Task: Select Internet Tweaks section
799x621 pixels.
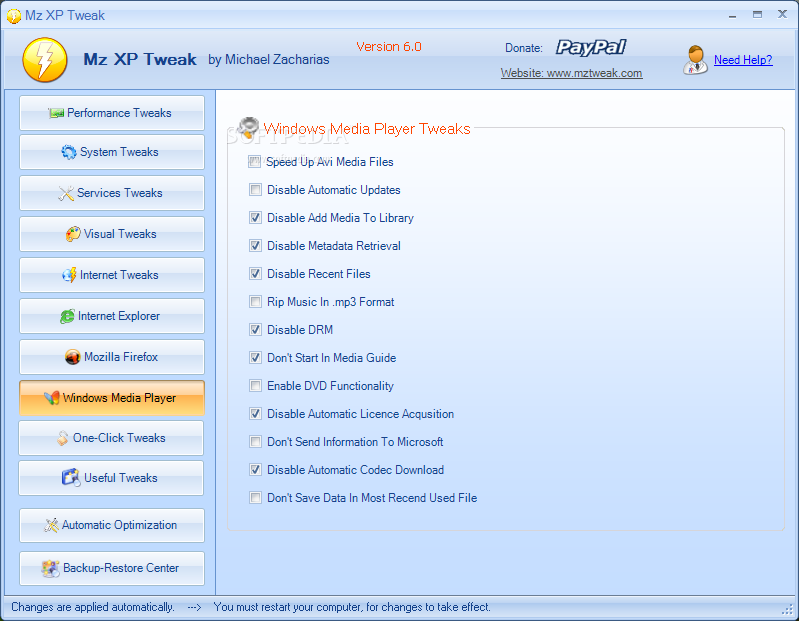Action: pos(112,275)
